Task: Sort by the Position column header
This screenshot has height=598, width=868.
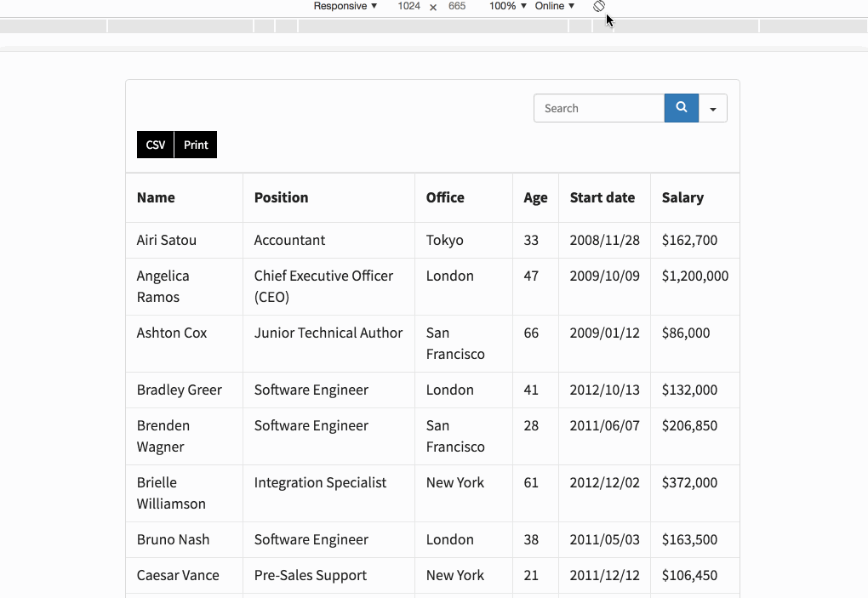Action: (282, 197)
